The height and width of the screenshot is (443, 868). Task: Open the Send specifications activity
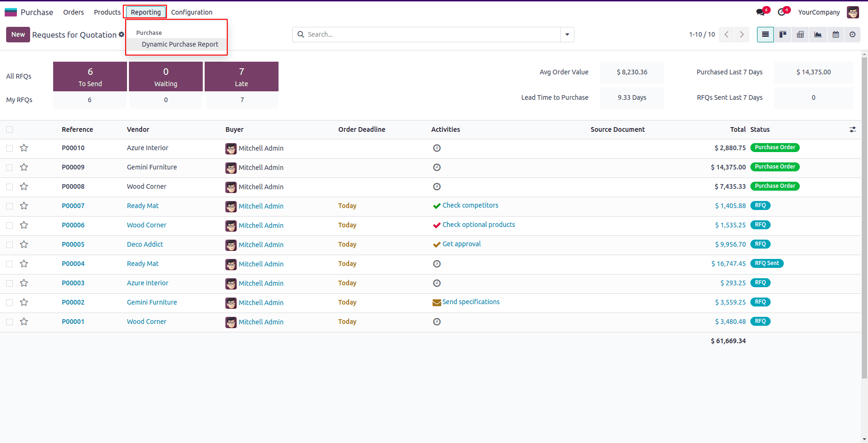tap(471, 302)
